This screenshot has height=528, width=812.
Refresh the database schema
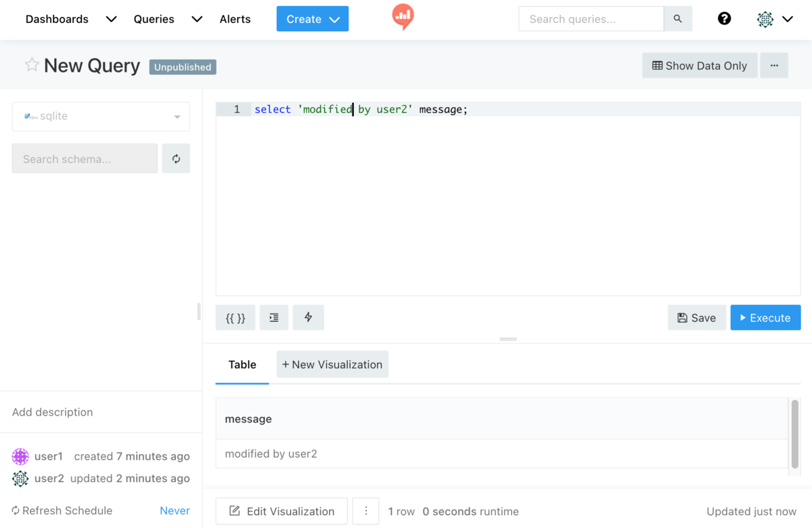(176, 158)
